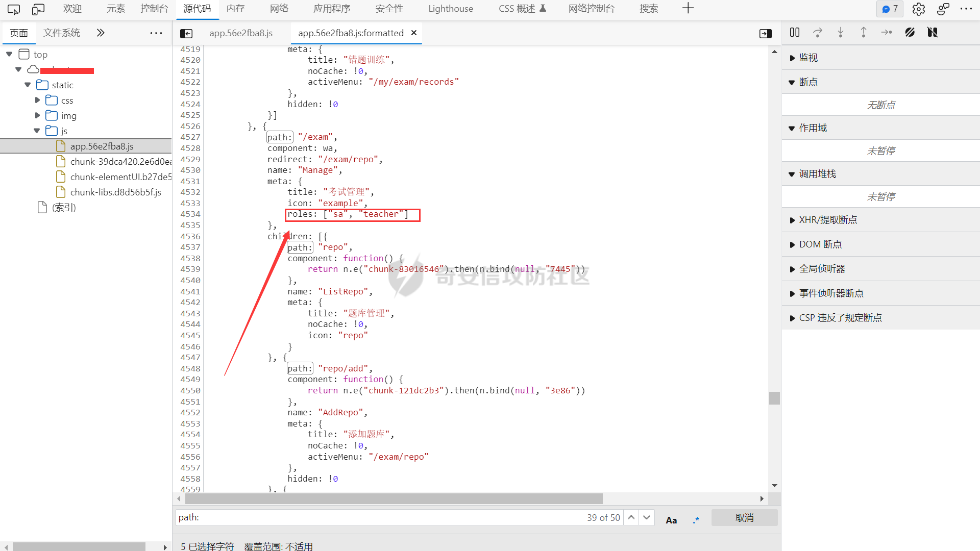Close the app.56e2fba8.js:formatted tab
This screenshot has height=551, width=980.
(414, 33)
